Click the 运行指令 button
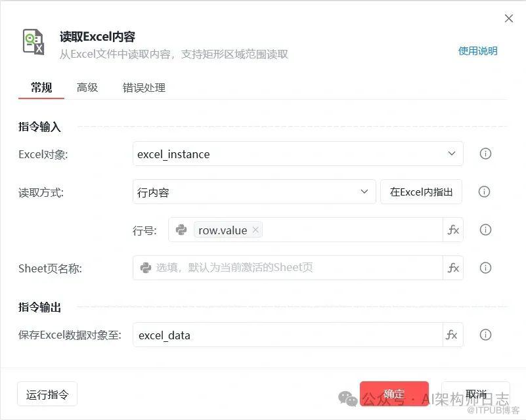Screen dimensions: 526x420 click(x=47, y=394)
